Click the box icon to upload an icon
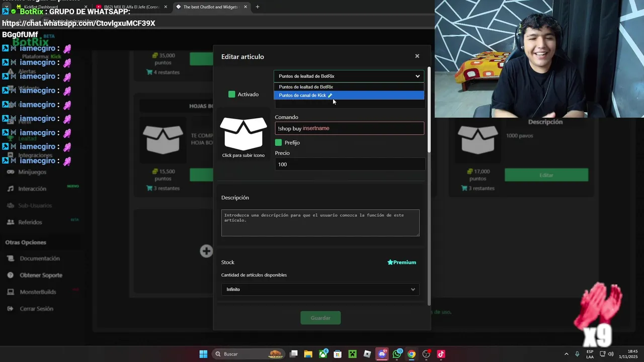This screenshot has width=644, height=362. 244,134
